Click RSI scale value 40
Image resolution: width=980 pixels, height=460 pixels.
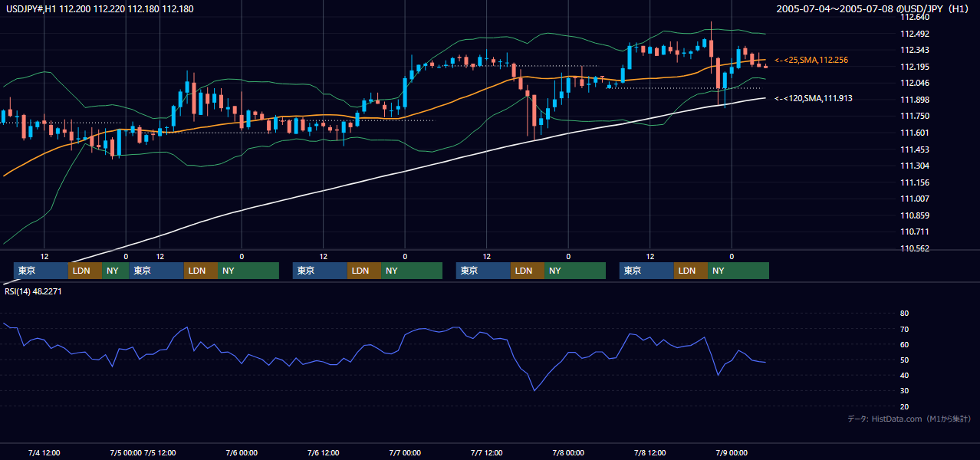point(904,375)
